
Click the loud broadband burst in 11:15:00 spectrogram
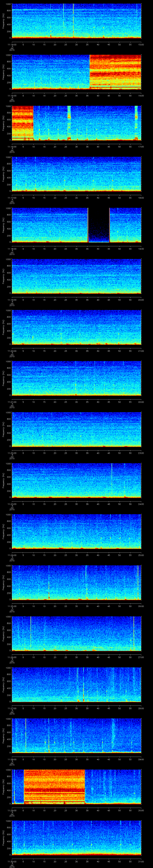tap(115, 72)
